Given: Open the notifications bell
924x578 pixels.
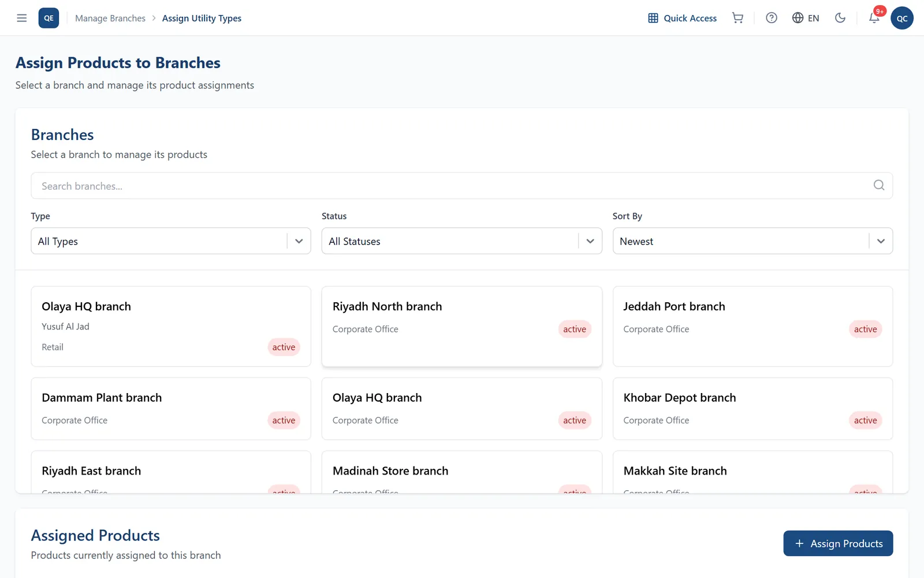Looking at the screenshot, I should coord(874,18).
